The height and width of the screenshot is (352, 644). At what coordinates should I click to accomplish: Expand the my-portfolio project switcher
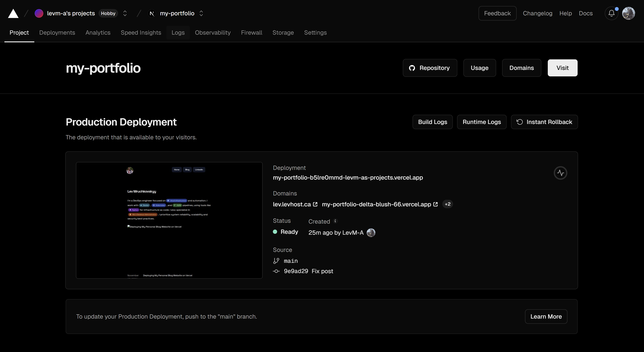click(201, 13)
